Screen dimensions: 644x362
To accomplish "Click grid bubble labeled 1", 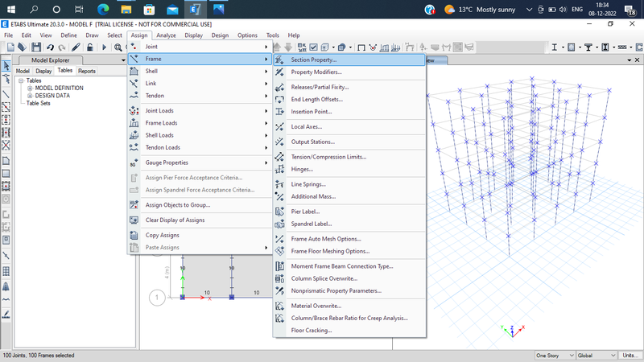I will (x=157, y=298).
